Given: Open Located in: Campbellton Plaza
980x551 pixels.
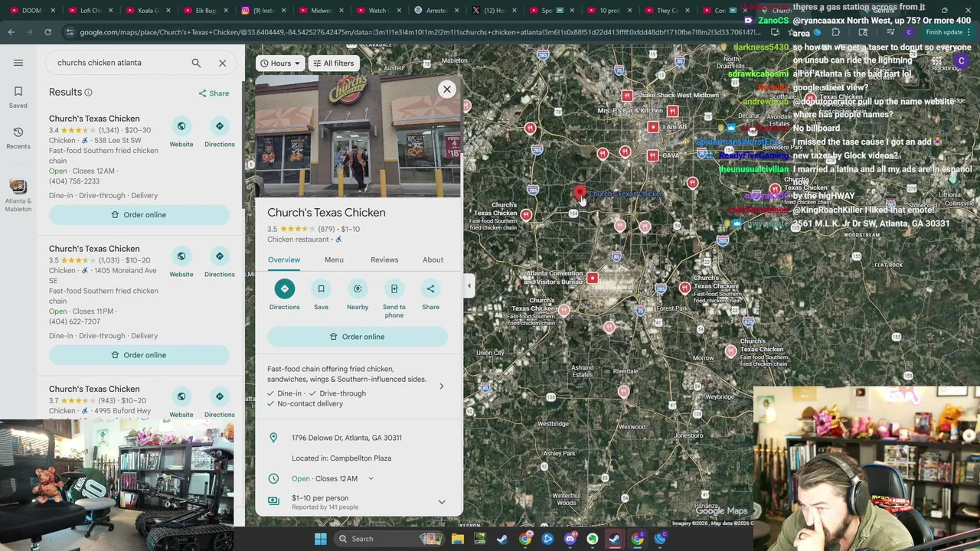Looking at the screenshot, I should [x=341, y=458].
